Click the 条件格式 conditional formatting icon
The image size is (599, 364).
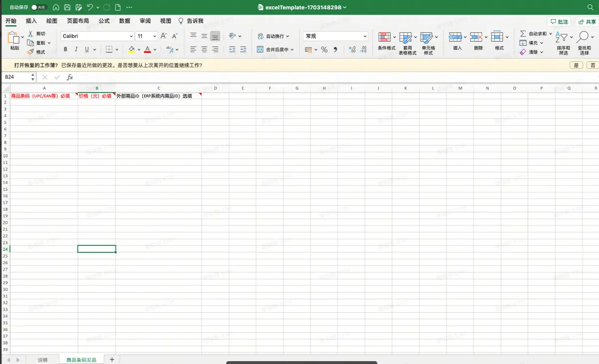click(x=384, y=37)
